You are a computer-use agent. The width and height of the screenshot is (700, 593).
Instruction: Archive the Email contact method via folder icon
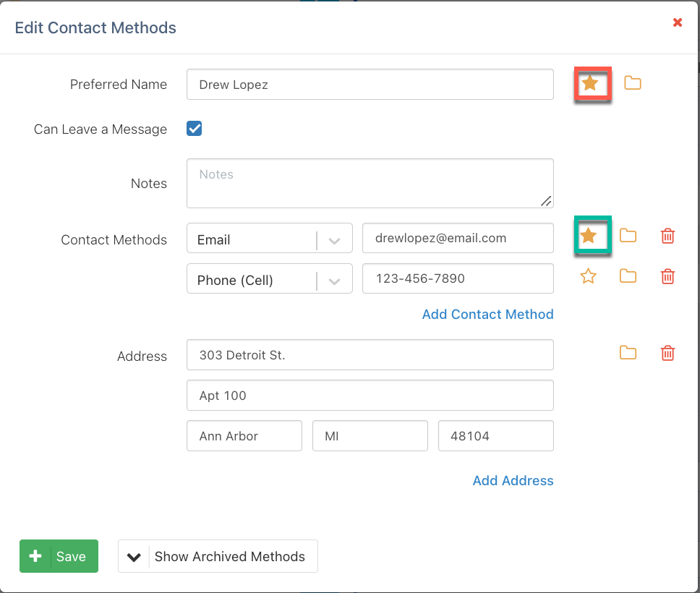pyautogui.click(x=628, y=236)
